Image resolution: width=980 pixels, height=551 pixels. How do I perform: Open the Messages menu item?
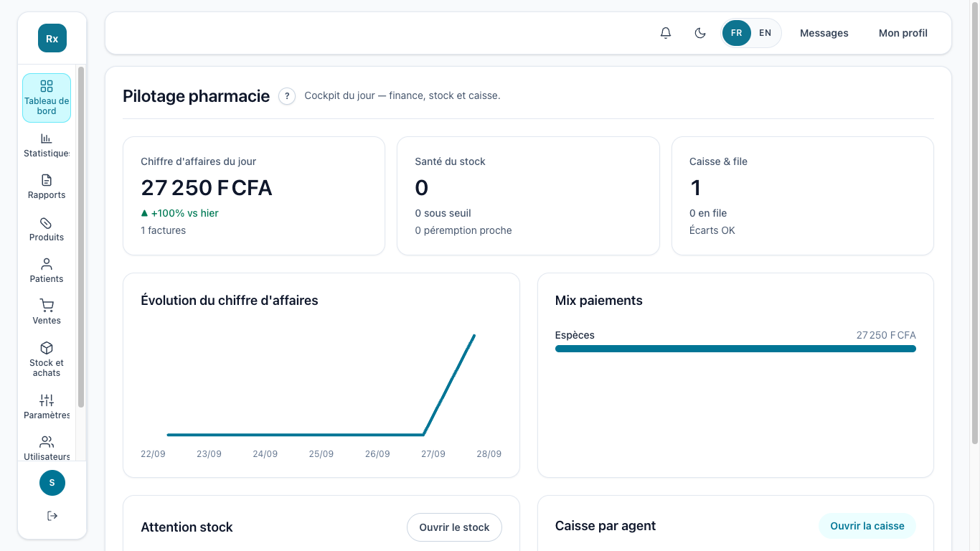824,33
